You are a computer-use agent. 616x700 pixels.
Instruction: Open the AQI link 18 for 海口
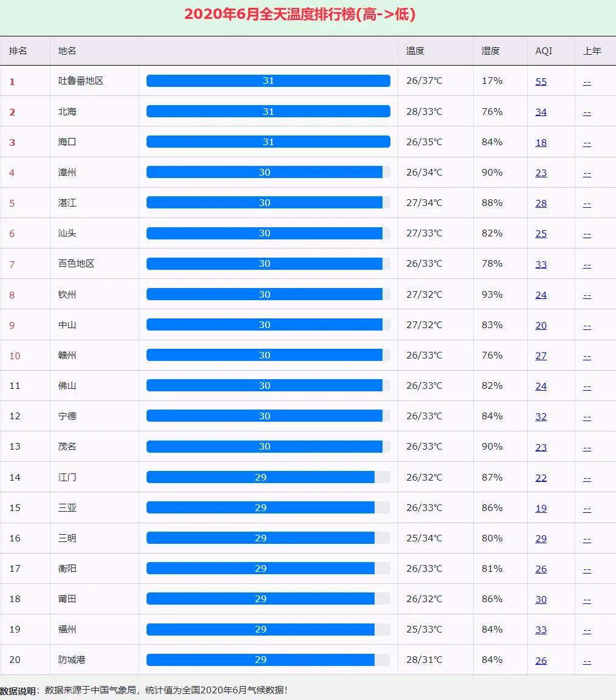pos(541,142)
